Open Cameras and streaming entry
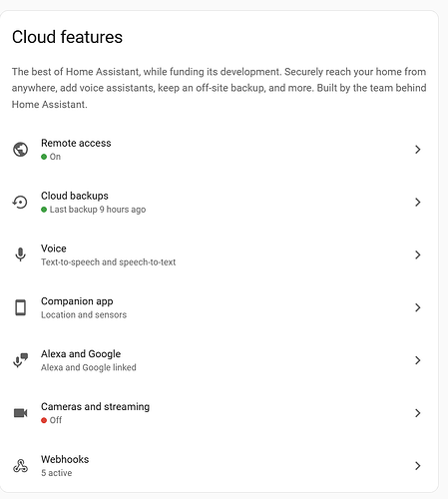448x499 pixels. click(219, 413)
